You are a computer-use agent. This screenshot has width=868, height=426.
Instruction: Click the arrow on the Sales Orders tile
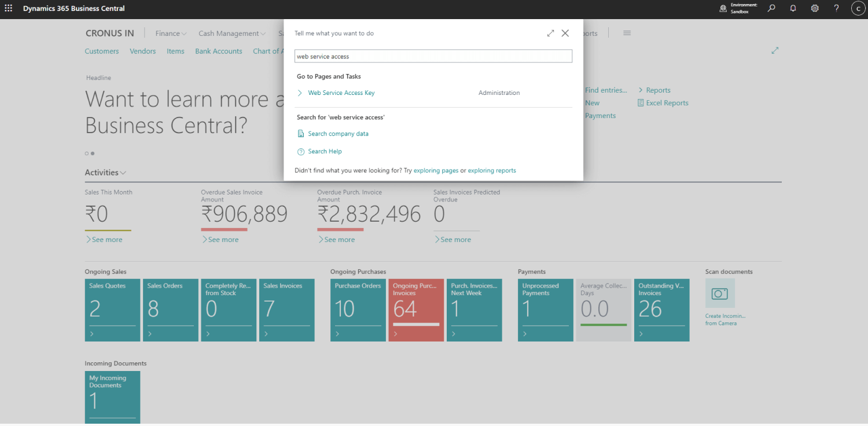click(150, 334)
